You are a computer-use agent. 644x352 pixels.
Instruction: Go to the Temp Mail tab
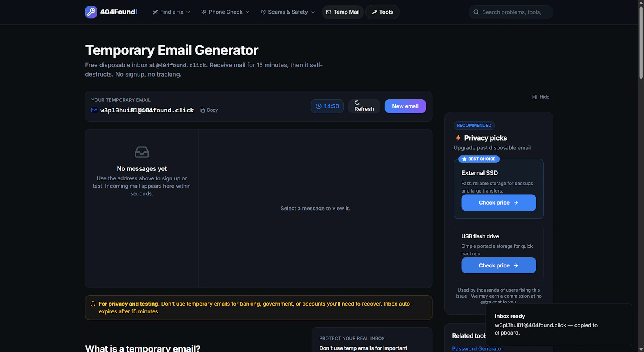(x=343, y=12)
